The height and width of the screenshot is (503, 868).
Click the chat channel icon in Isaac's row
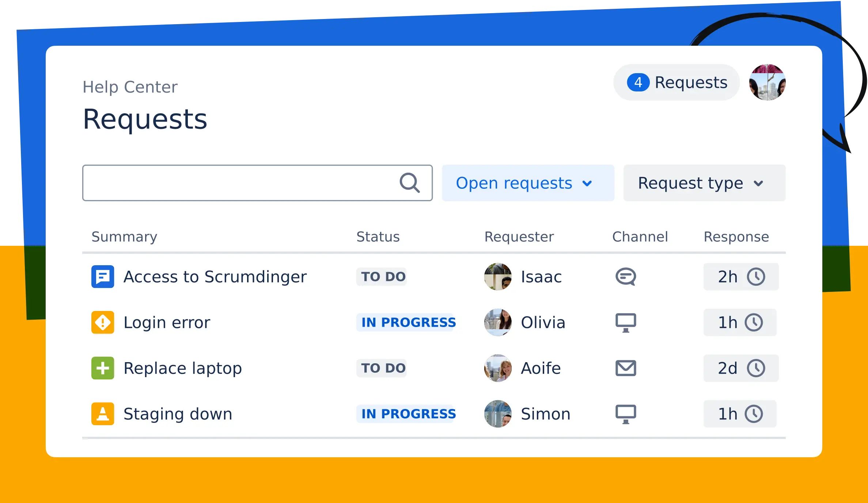pyautogui.click(x=626, y=277)
